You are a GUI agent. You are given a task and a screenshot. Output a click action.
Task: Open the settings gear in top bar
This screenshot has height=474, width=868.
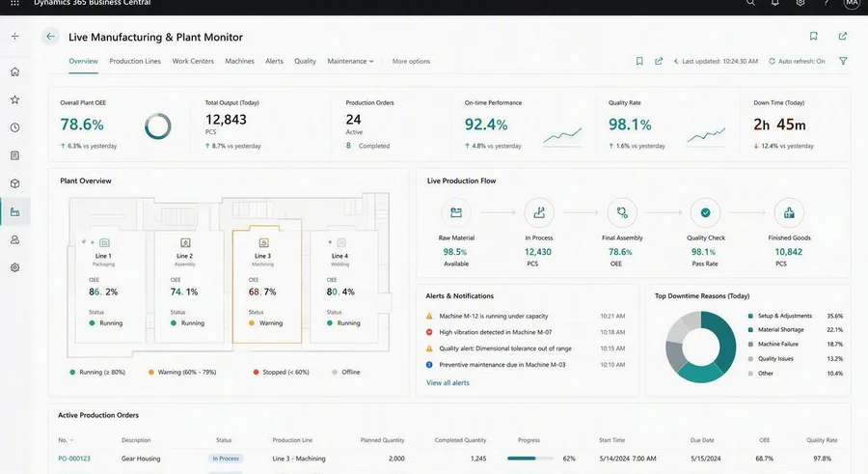[x=800, y=3]
